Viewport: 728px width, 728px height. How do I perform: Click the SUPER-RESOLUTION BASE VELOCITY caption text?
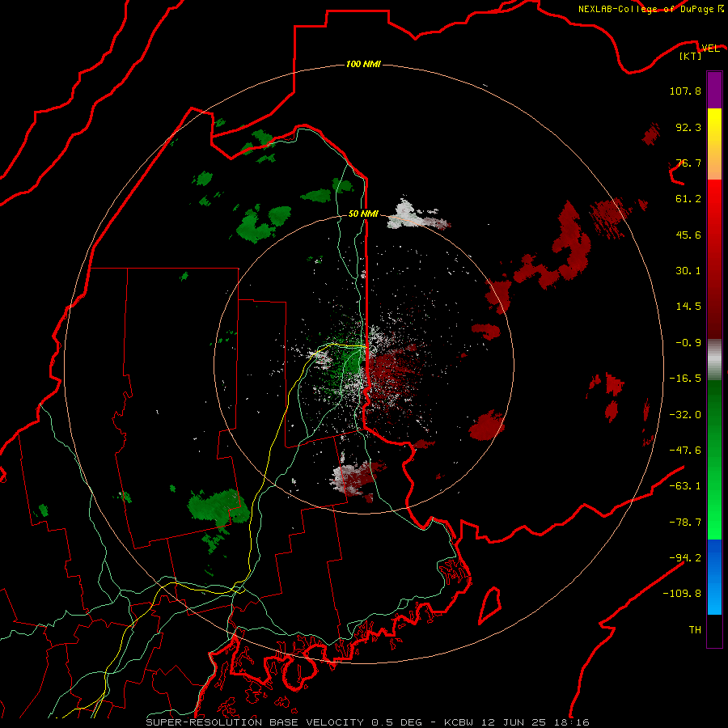coord(256,722)
